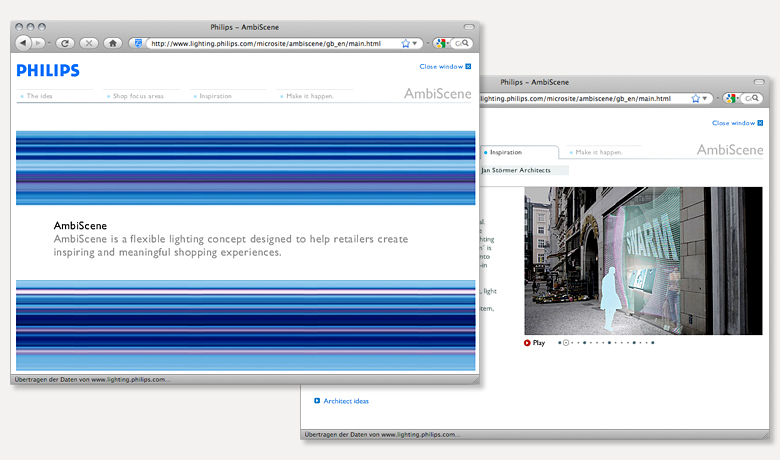780x460 pixels.
Task: Click the search magnifier in the back window
Action: click(755, 98)
